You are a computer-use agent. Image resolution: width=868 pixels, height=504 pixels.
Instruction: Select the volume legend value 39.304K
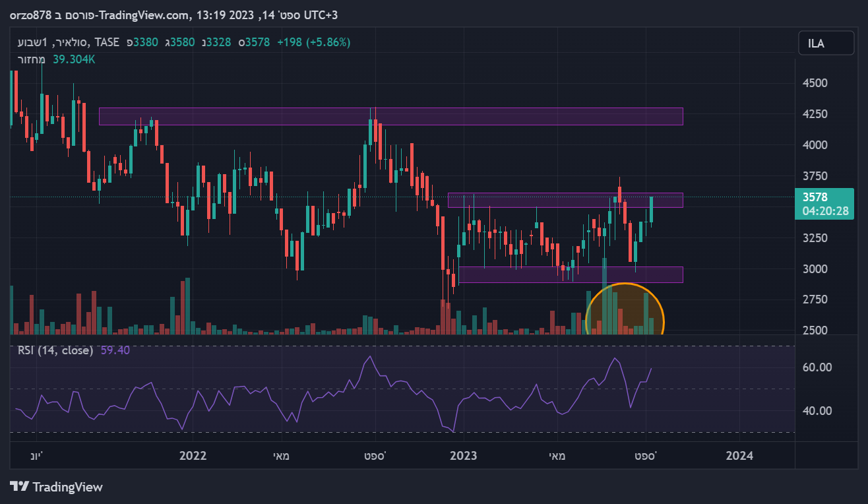(x=74, y=59)
